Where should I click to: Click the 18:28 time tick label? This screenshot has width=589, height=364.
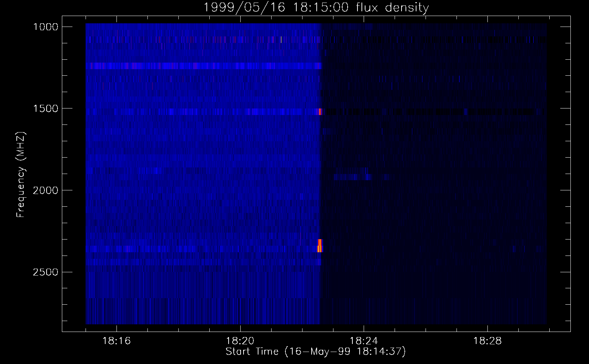pos(487,341)
